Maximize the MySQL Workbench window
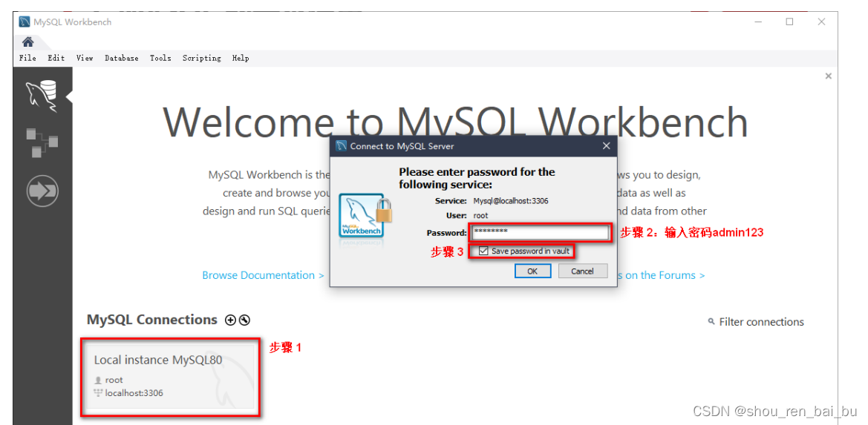 coord(789,22)
